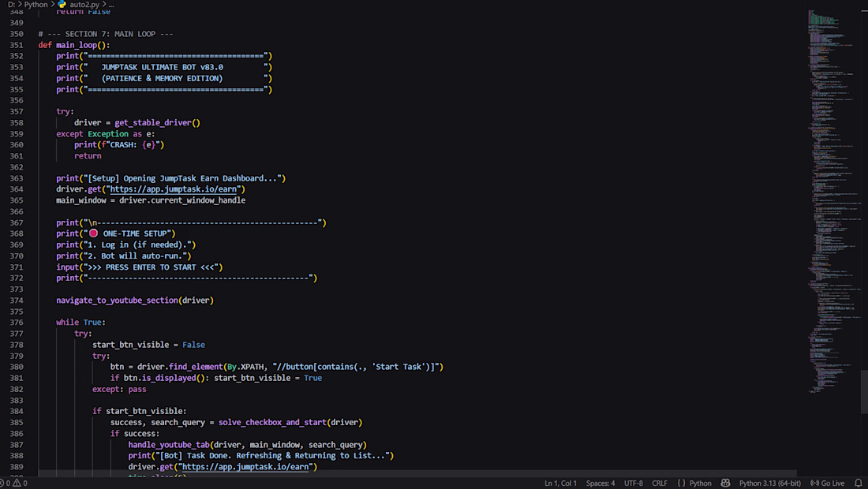This screenshot has width=868, height=489.
Task: Click 'solve_checkbox_and_start(driver)' call
Action: pyautogui.click(x=290, y=423)
